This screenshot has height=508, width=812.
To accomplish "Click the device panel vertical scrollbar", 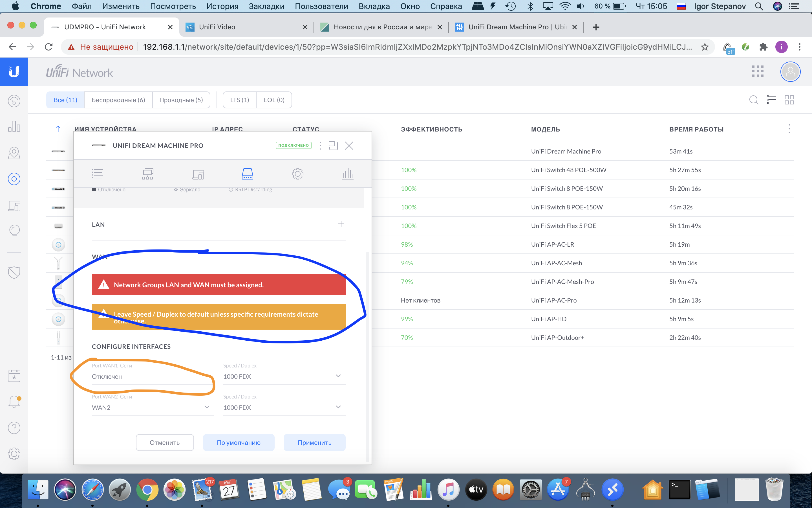I will pos(367,356).
